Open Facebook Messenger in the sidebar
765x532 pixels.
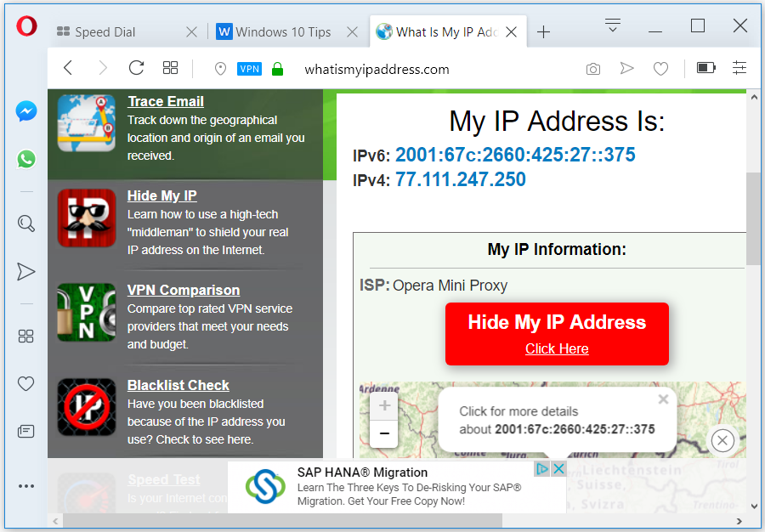tap(26, 111)
